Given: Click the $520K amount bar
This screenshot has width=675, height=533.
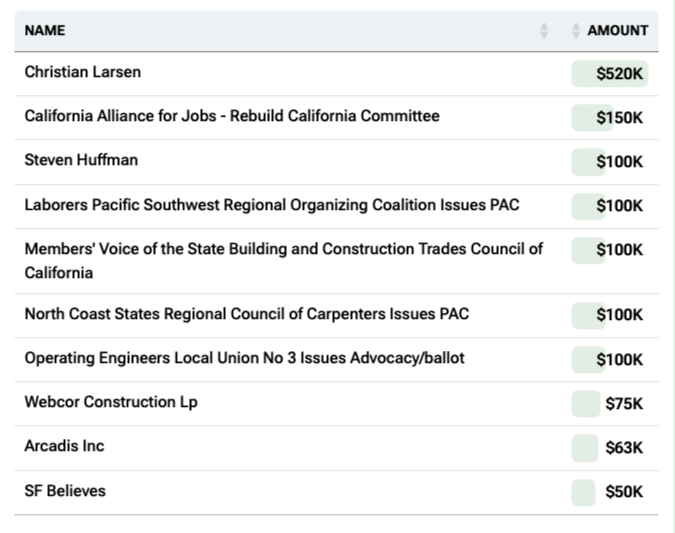Looking at the screenshot, I should click(x=610, y=74).
